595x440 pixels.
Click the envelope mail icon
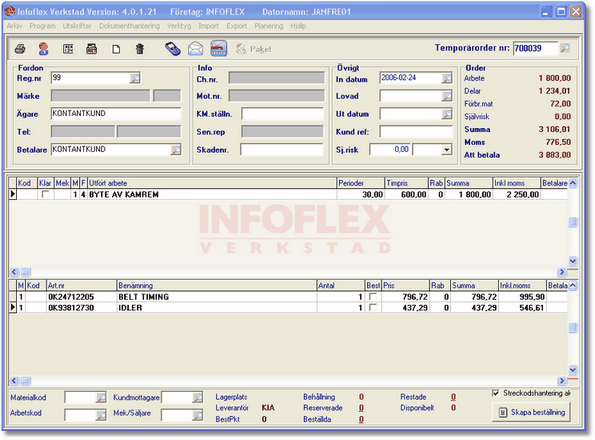195,49
